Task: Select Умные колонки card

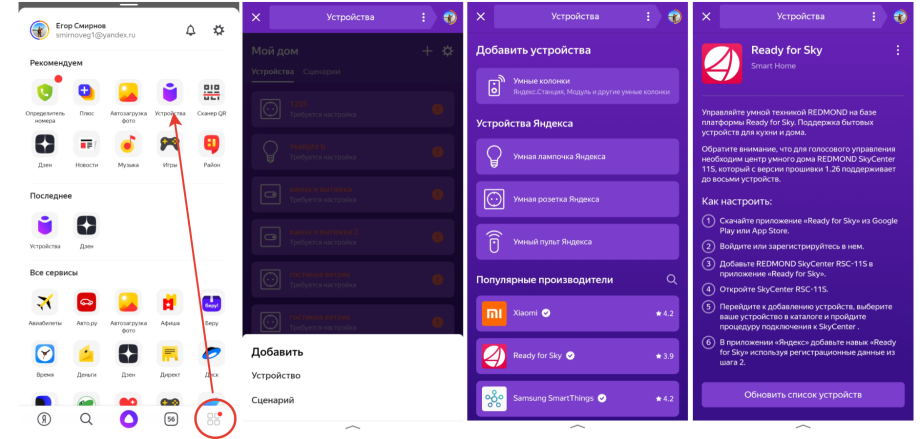Action: pyautogui.click(x=577, y=86)
